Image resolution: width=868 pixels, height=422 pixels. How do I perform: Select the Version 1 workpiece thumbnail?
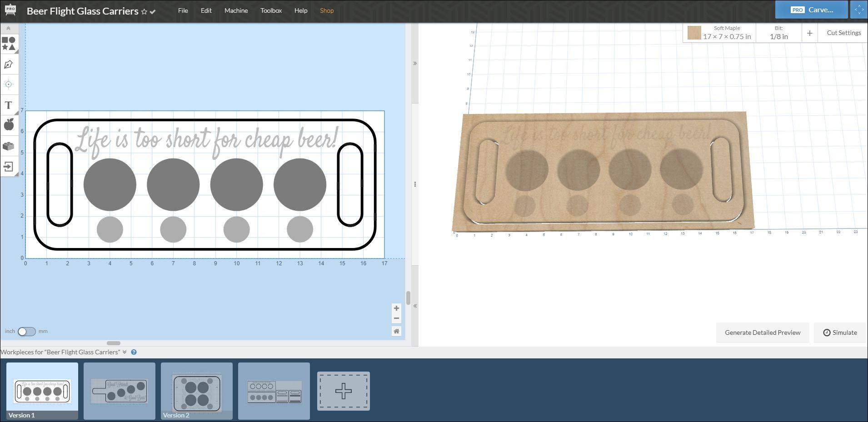(x=42, y=391)
